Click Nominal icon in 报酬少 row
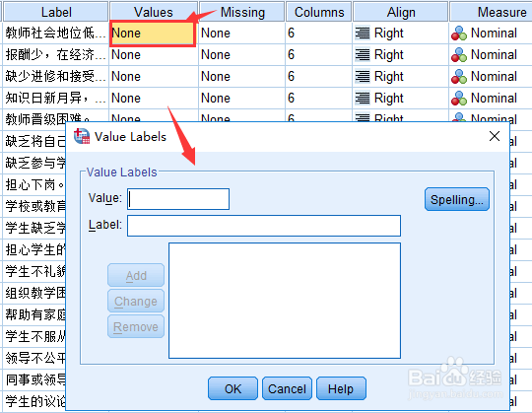Screen dimensions: 532x413 pyautogui.click(x=459, y=55)
